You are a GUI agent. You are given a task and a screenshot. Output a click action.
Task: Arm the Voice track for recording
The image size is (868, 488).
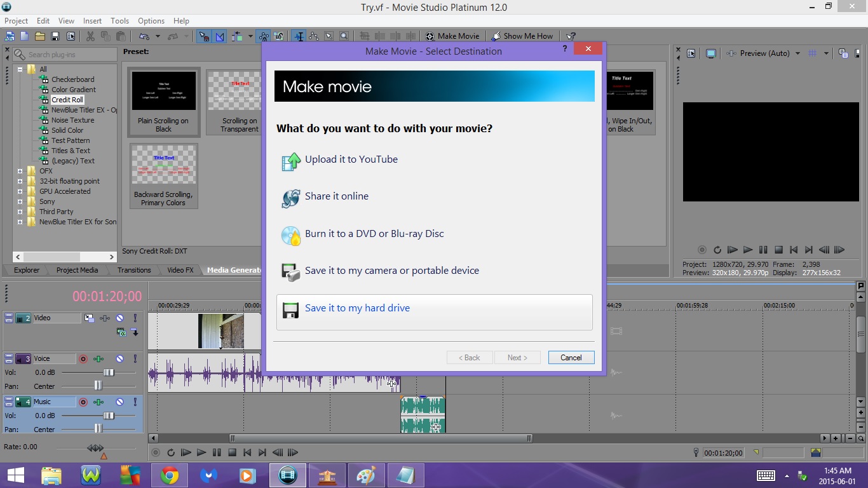[83, 359]
